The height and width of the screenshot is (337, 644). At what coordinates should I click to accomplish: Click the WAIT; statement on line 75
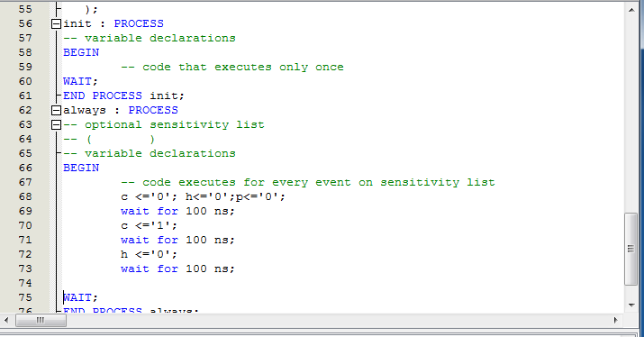coord(80,297)
